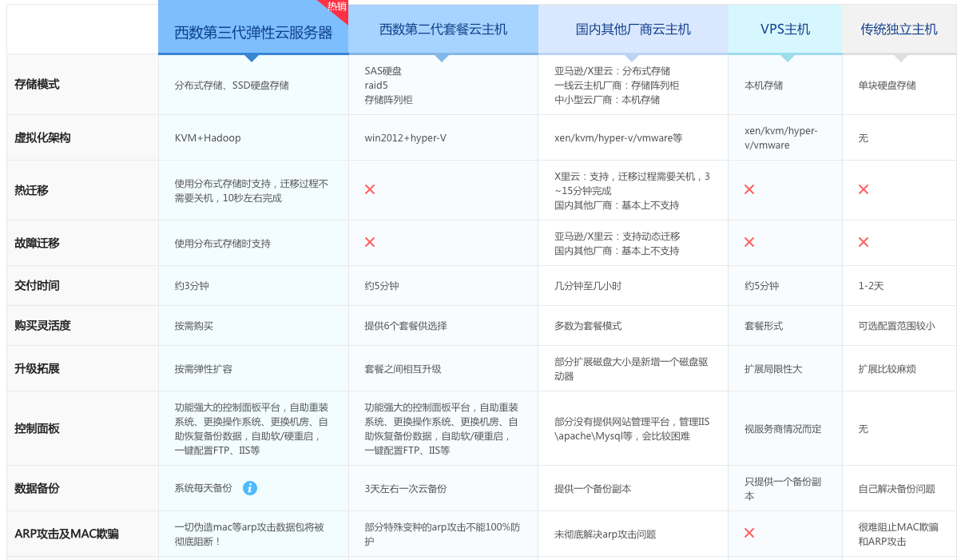Click red X for ARP攻击及MAC欺骗 under VPS主机
The image size is (965, 560).
749,533
